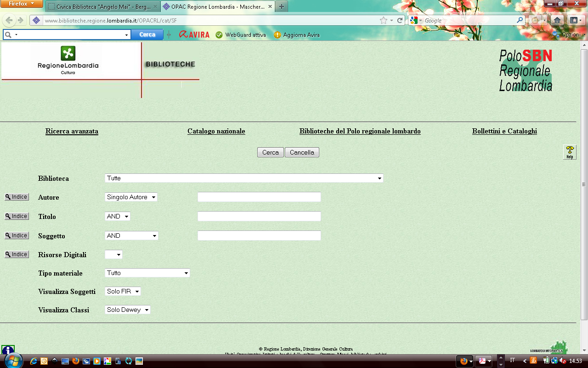Open the yellow Help icon
Screen dimensions: 588x368
[570, 152]
